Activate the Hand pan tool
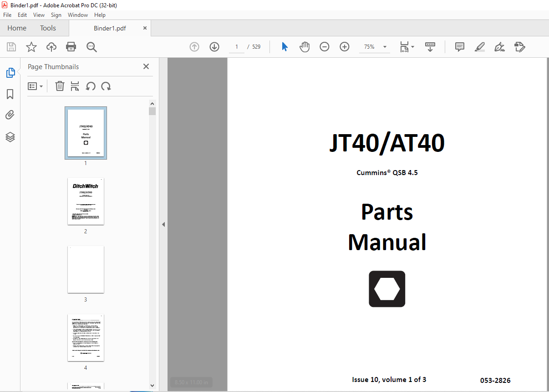 click(305, 47)
